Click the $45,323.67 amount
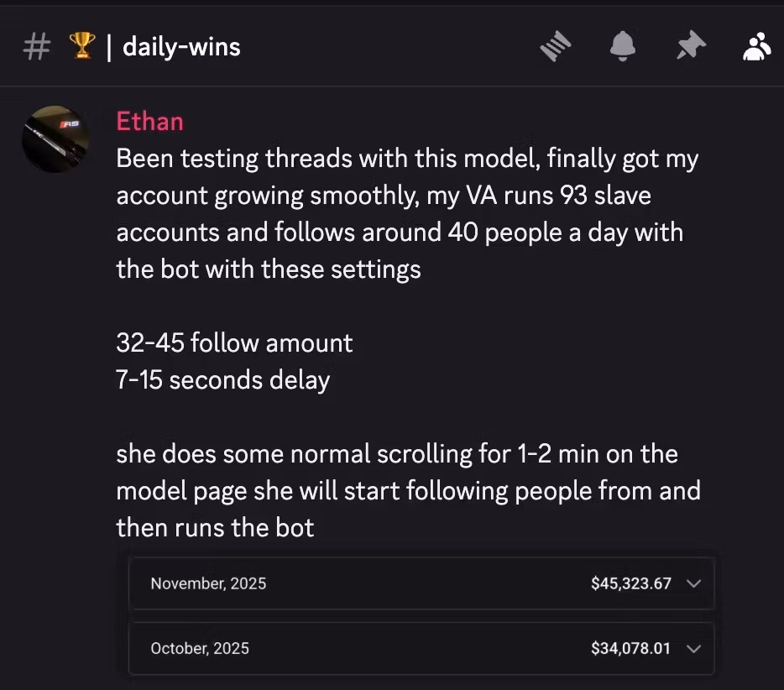The height and width of the screenshot is (690, 784). tap(630, 583)
